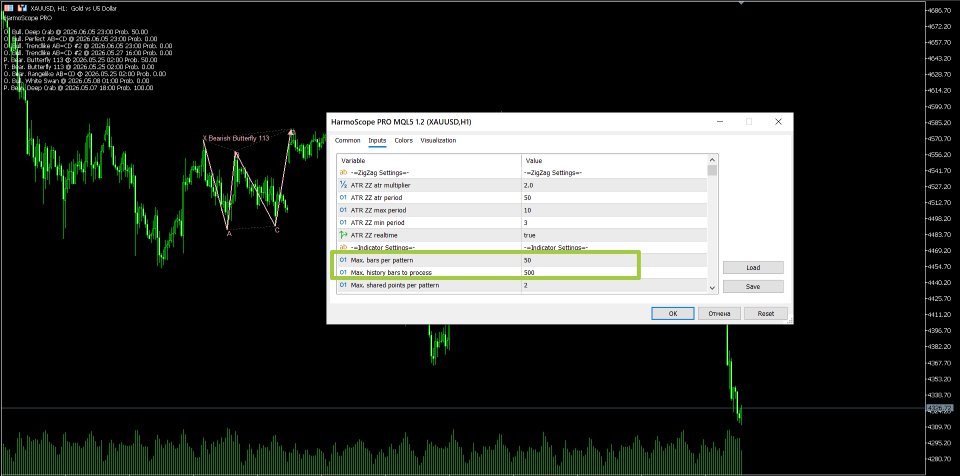Screen dimensions: 960x476
Task: Click the 4541.70 price scale label
Action: click(x=942, y=170)
